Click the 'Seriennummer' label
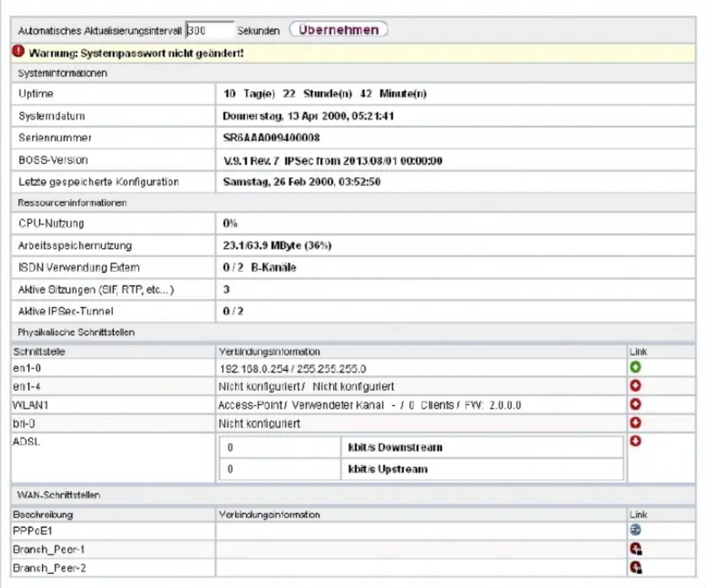Image resolution: width=705 pixels, height=588 pixels. 55,137
